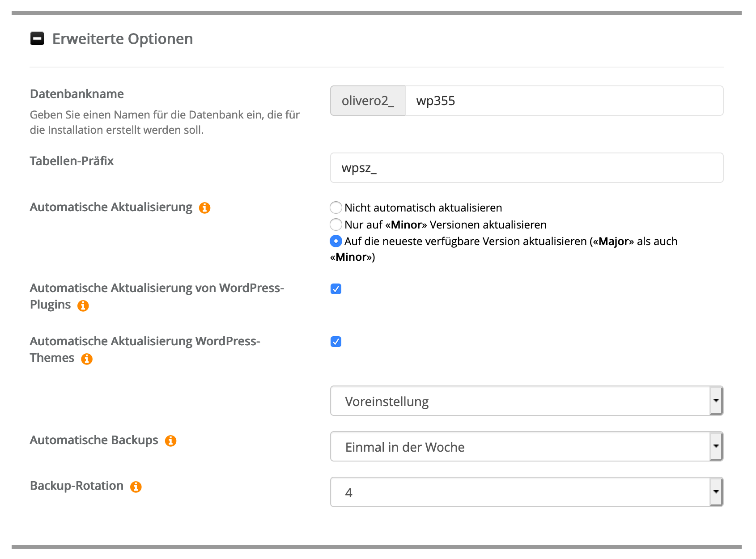Click the dropdown arrow of the Backup-Rotation selector

click(716, 491)
